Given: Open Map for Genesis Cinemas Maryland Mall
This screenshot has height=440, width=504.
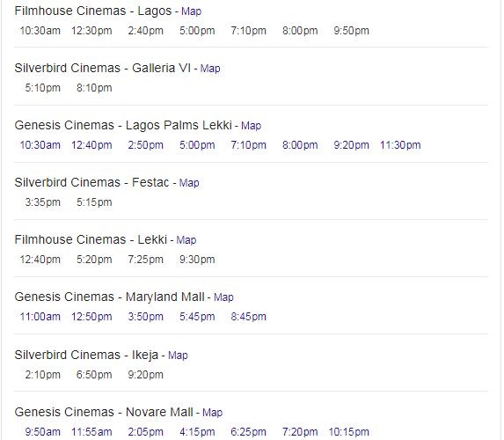Looking at the screenshot, I should coord(223,297).
